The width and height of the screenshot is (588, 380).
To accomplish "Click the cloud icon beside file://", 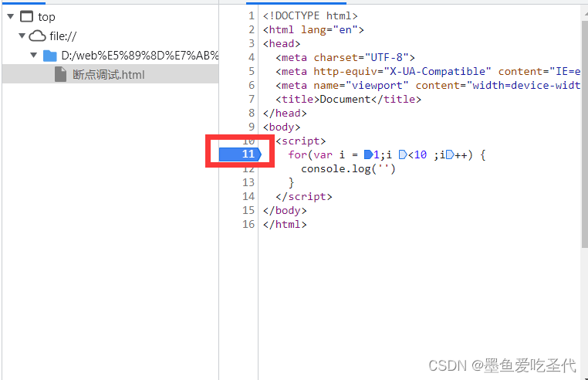I will (x=38, y=36).
